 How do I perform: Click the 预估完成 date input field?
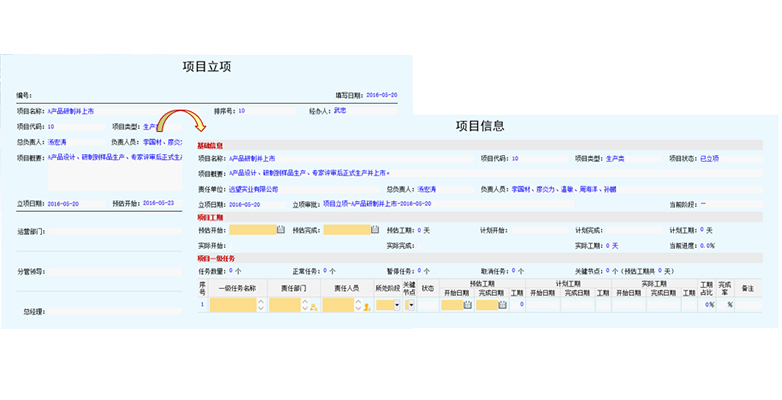[347, 230]
